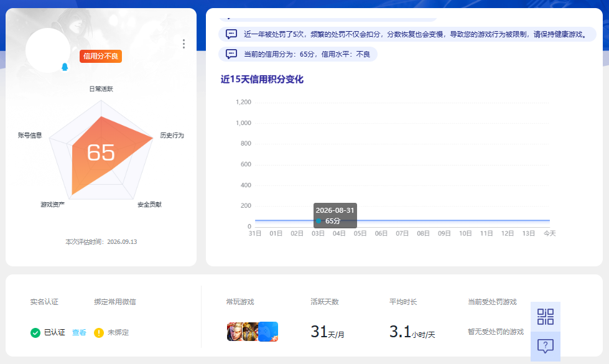Open the middle game icon under 常玩游戏

[x=251, y=332]
